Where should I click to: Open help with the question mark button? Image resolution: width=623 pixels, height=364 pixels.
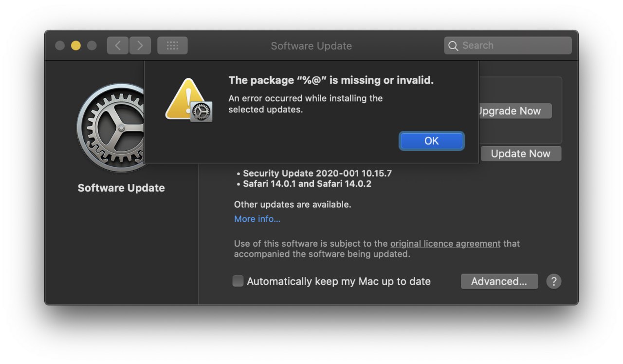pyautogui.click(x=553, y=281)
